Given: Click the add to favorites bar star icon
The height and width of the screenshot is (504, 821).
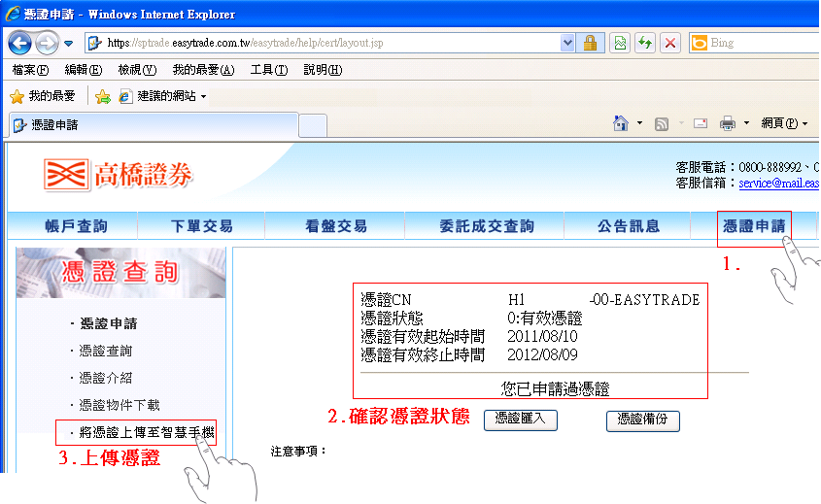Looking at the screenshot, I should 103,96.
